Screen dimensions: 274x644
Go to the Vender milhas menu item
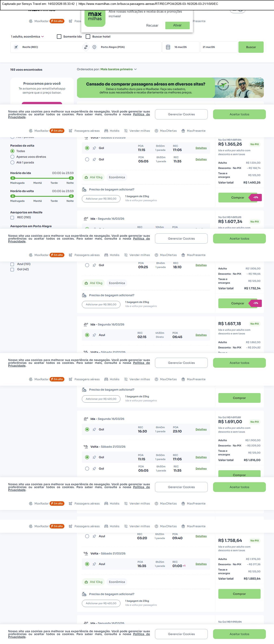137,131
